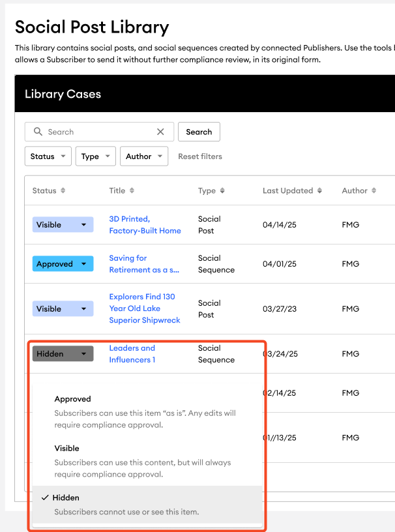Click the 03/27/23 last updated date
395x532 pixels.
pos(279,309)
